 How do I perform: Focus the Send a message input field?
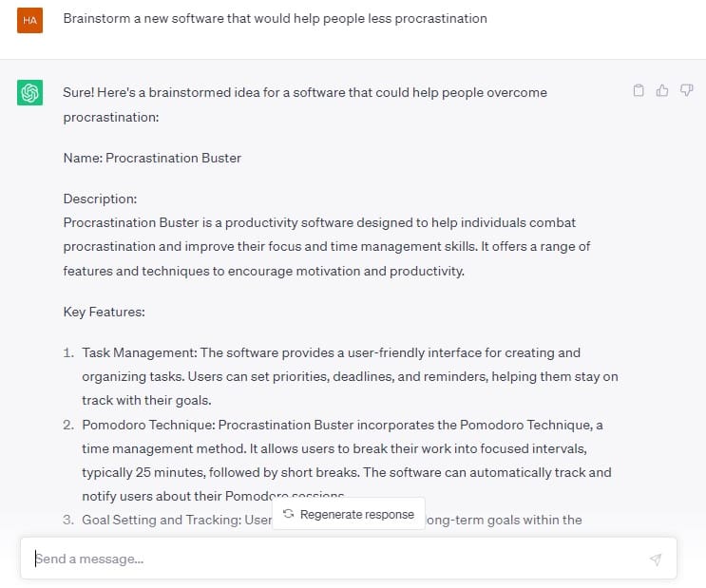tap(349, 559)
